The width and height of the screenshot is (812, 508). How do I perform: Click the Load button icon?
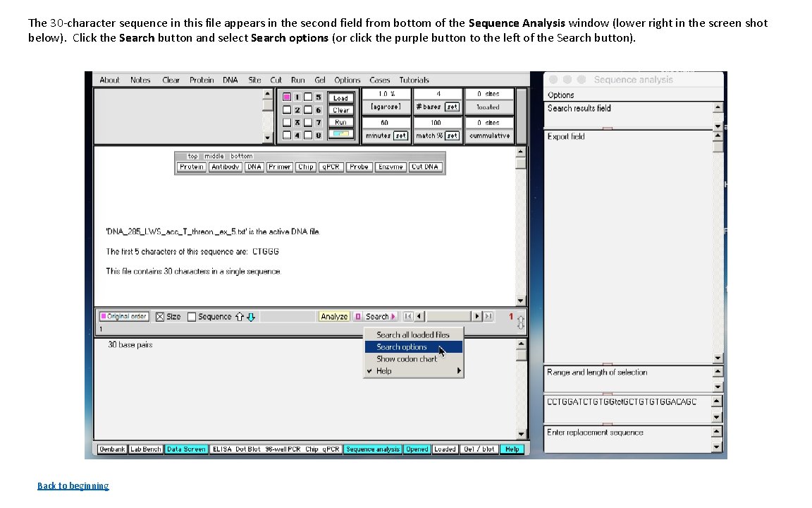[341, 99]
